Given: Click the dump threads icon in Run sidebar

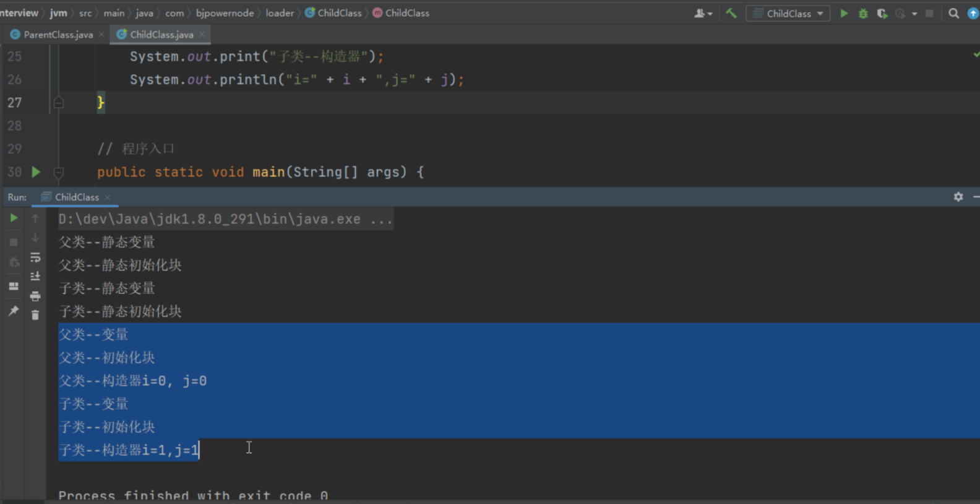Looking at the screenshot, I should click(14, 263).
